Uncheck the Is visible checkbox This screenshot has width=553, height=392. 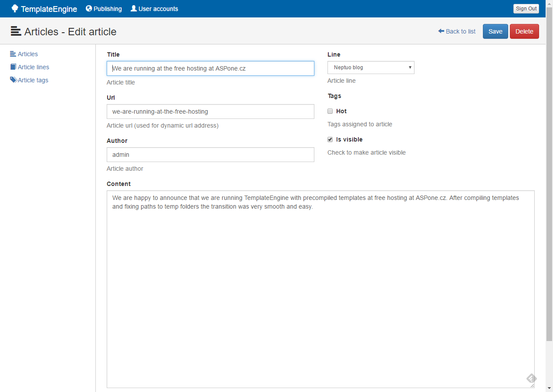click(x=330, y=139)
